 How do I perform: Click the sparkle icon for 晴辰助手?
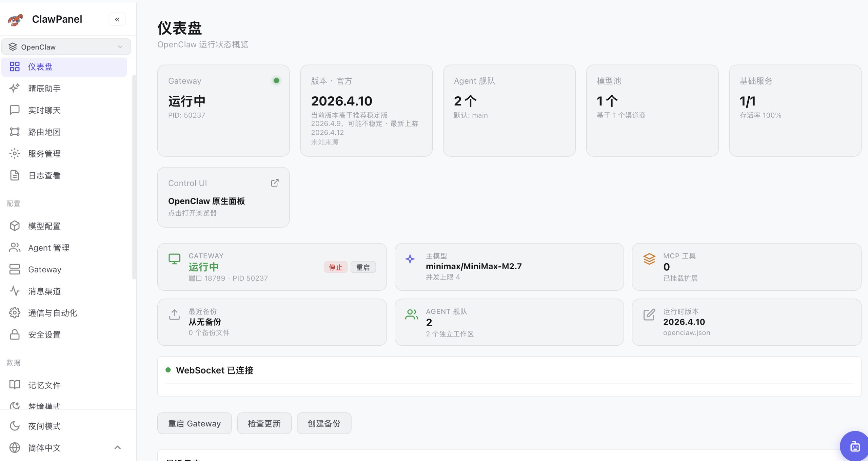15,88
